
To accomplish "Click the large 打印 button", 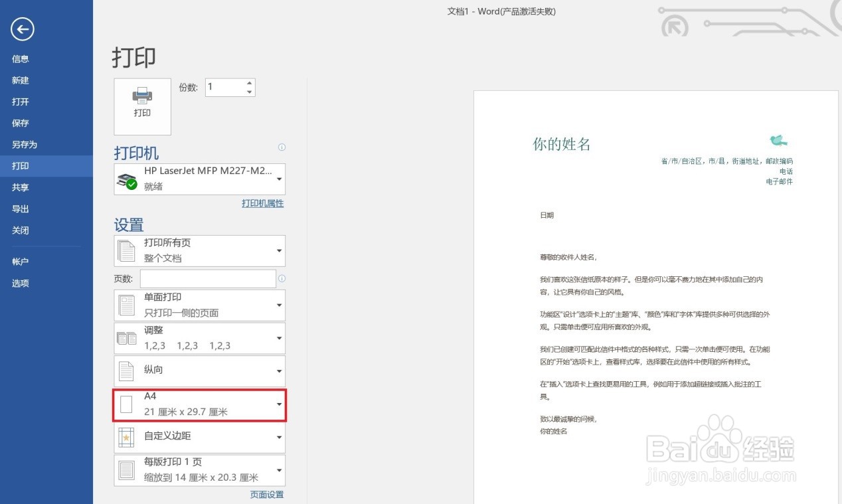I will coord(141,106).
